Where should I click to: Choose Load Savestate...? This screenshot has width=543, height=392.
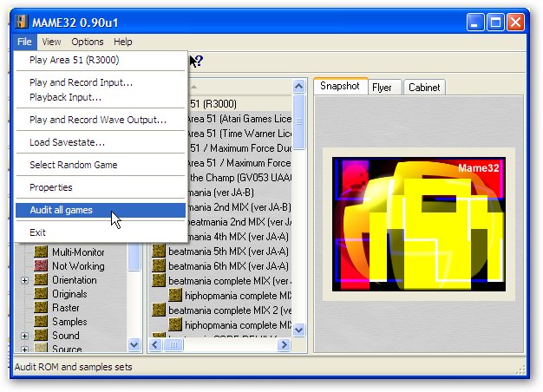coord(101,142)
